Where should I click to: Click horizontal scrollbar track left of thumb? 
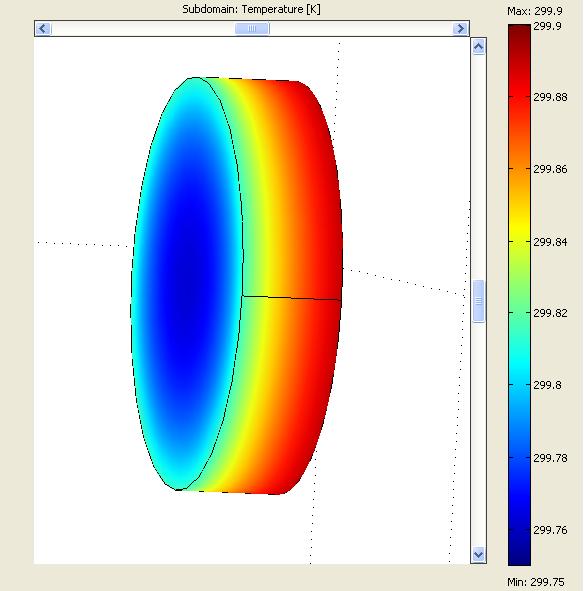[143, 29]
